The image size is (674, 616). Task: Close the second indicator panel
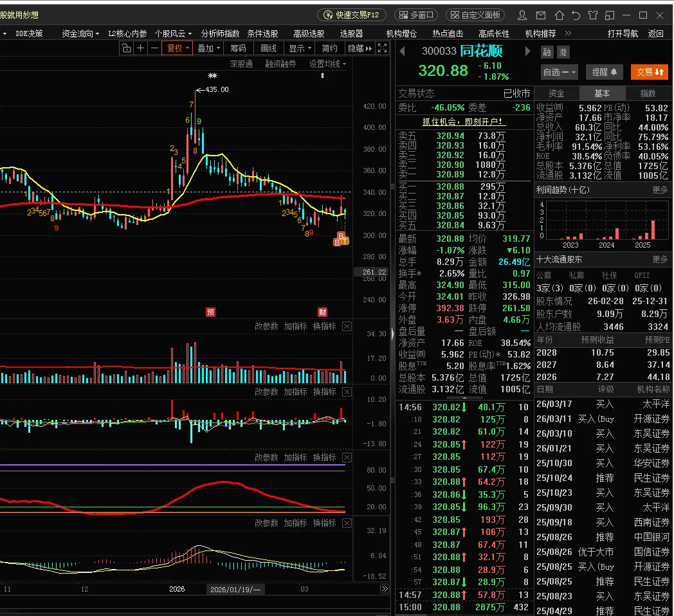[347, 392]
